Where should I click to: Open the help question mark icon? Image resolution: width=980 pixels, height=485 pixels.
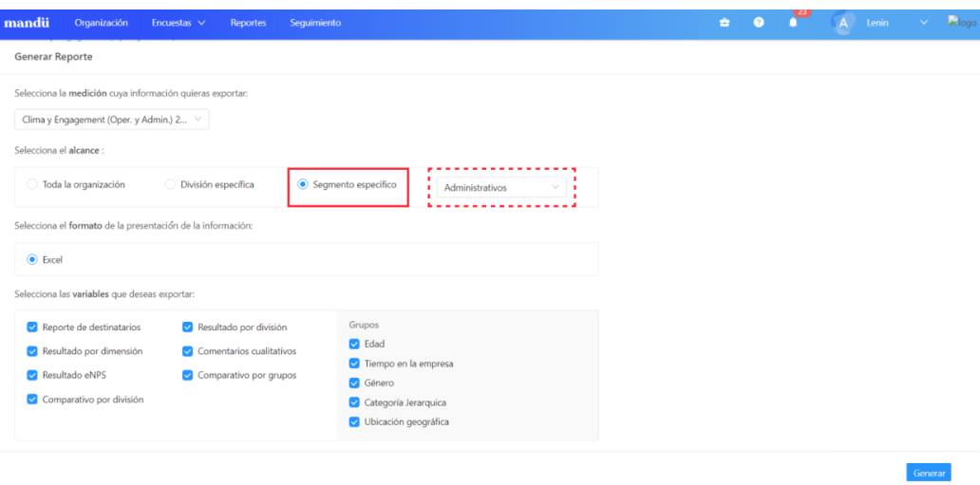point(759,23)
